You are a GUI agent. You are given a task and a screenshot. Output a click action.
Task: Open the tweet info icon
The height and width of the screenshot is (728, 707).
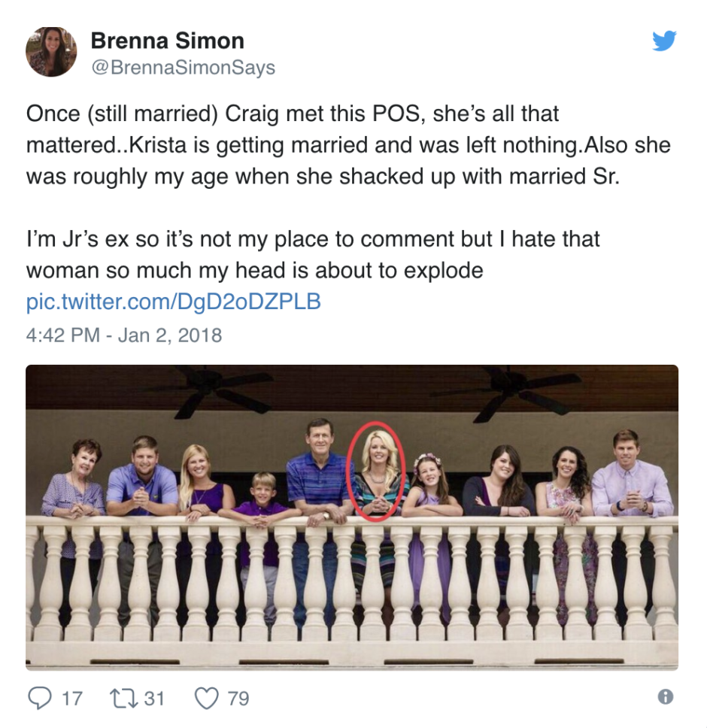[x=665, y=697]
